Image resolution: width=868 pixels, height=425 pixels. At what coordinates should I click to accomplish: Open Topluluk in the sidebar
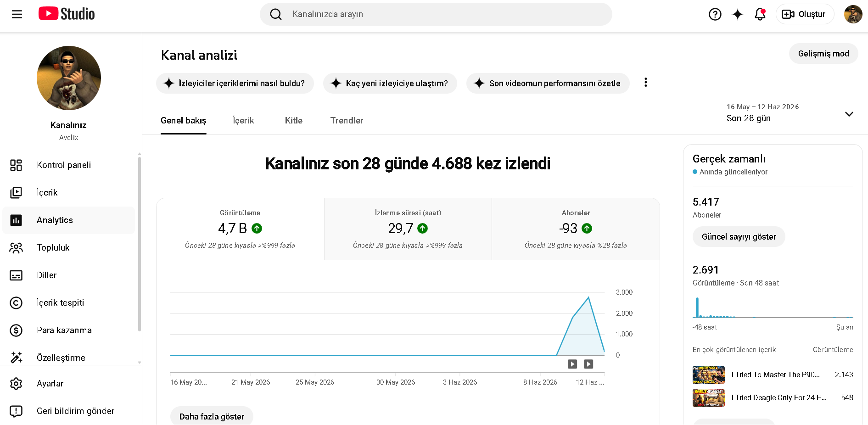coord(69,248)
